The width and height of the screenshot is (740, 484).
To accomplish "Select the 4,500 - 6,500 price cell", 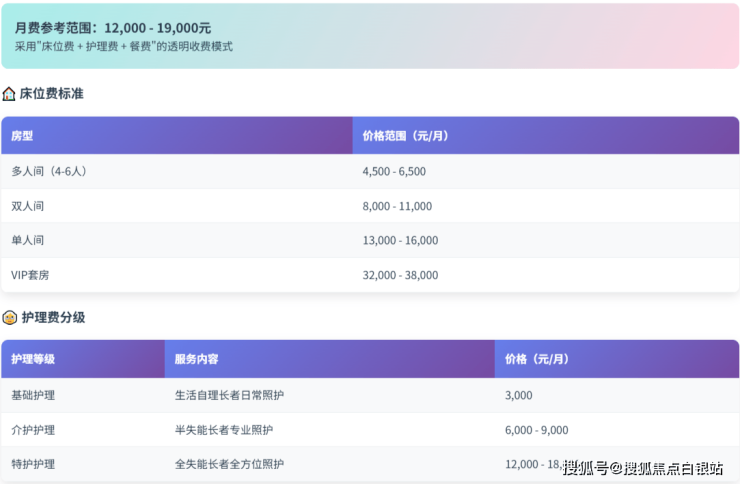I will coord(394,171).
